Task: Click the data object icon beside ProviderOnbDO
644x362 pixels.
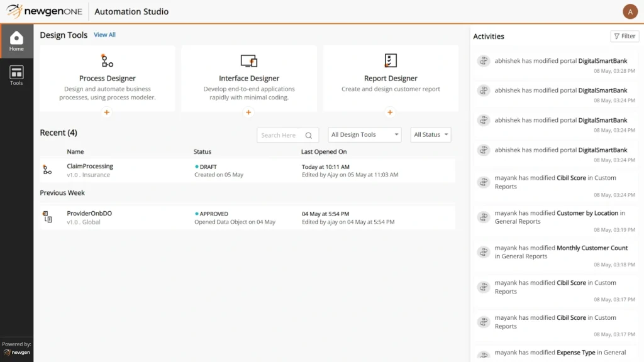Action: pyautogui.click(x=47, y=217)
